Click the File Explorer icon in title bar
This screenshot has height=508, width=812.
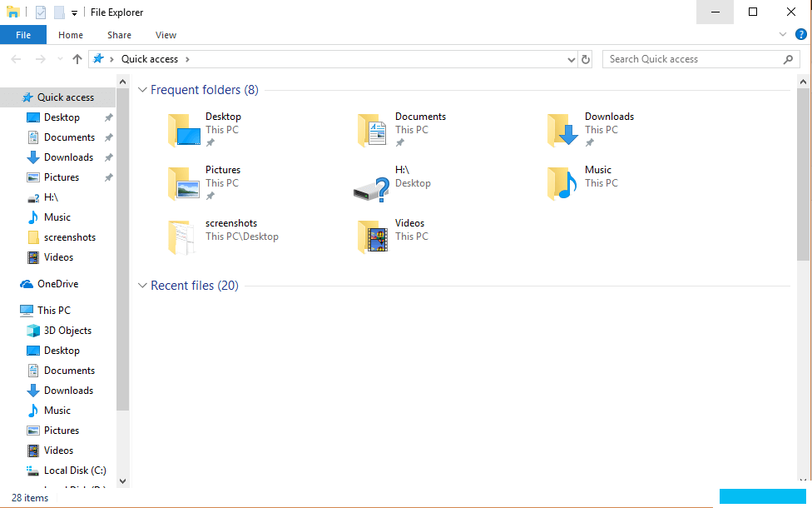[x=13, y=12]
